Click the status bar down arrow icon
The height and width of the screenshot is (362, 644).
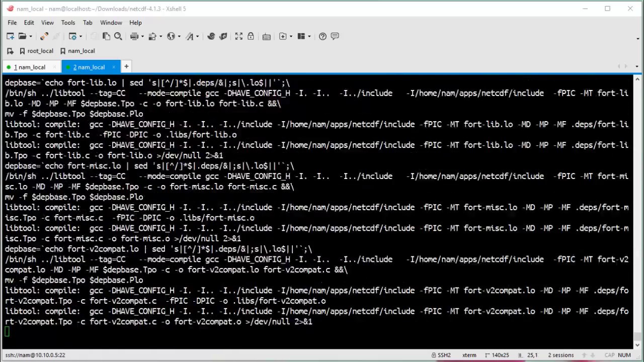[593, 355]
